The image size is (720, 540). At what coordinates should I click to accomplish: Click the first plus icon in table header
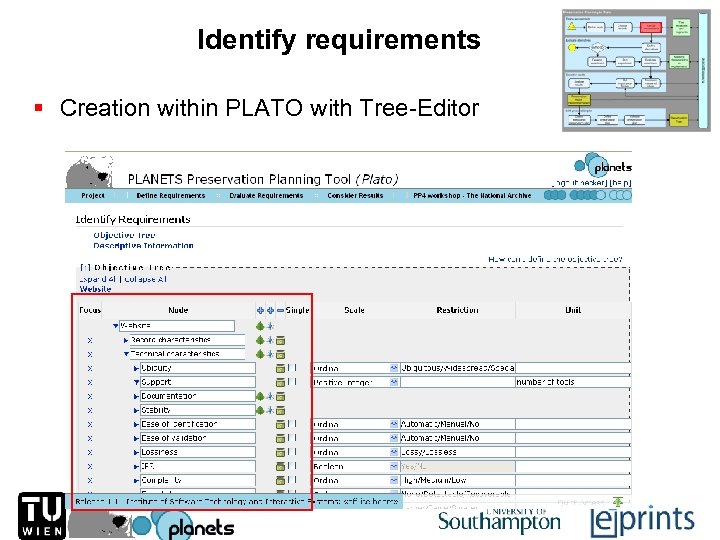260,311
